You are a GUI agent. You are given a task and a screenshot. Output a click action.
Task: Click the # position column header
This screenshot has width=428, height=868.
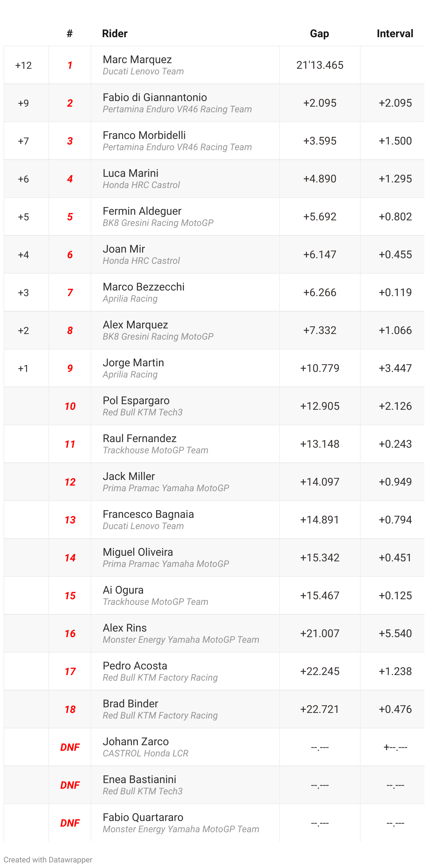[69, 34]
